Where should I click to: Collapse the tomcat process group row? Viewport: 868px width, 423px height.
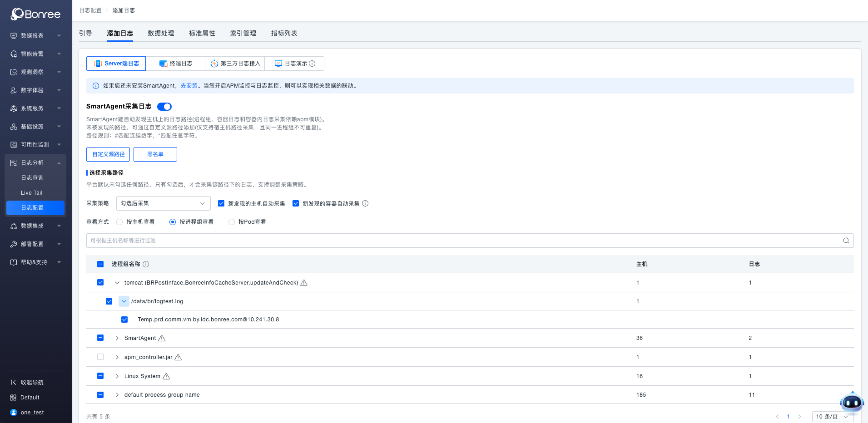[x=117, y=282]
